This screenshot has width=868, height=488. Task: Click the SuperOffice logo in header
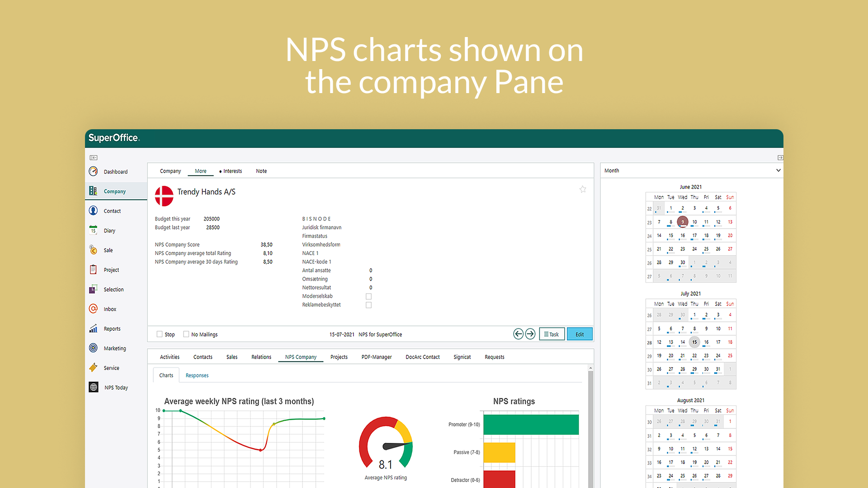(x=114, y=138)
